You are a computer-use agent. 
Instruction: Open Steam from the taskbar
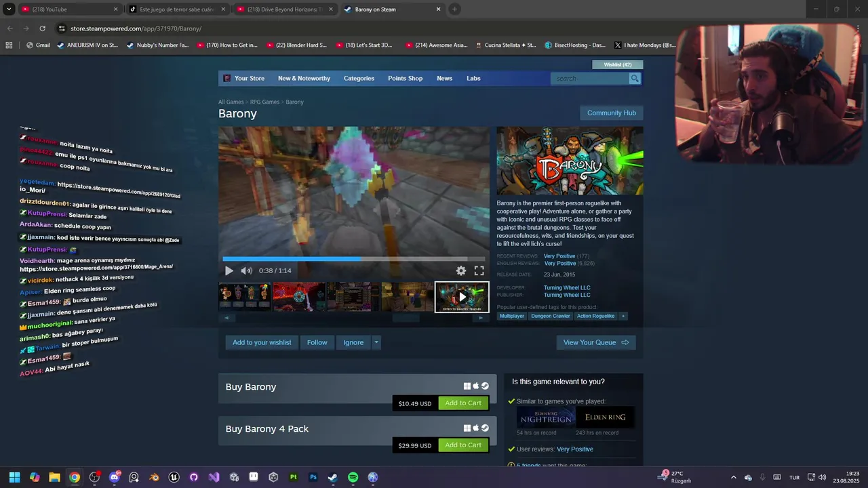(333, 477)
